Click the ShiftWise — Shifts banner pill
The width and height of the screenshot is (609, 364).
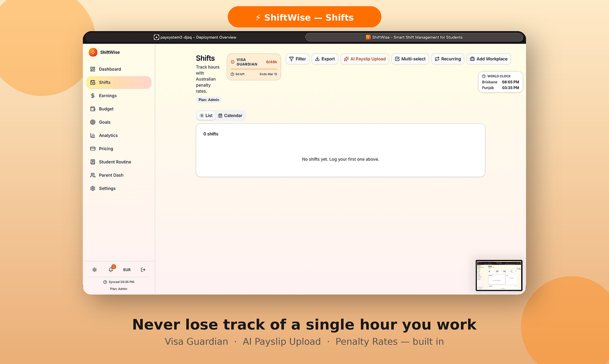[x=304, y=17]
